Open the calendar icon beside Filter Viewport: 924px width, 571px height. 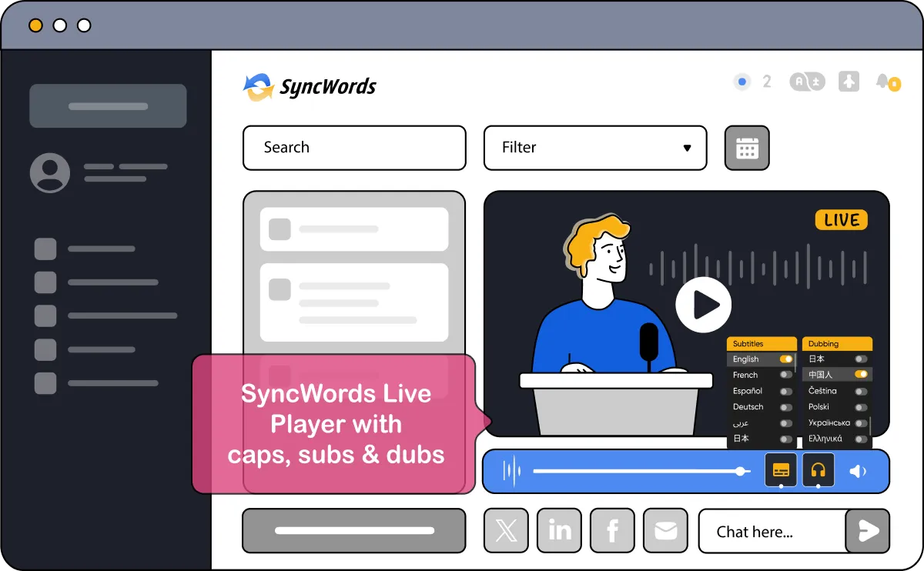746,148
